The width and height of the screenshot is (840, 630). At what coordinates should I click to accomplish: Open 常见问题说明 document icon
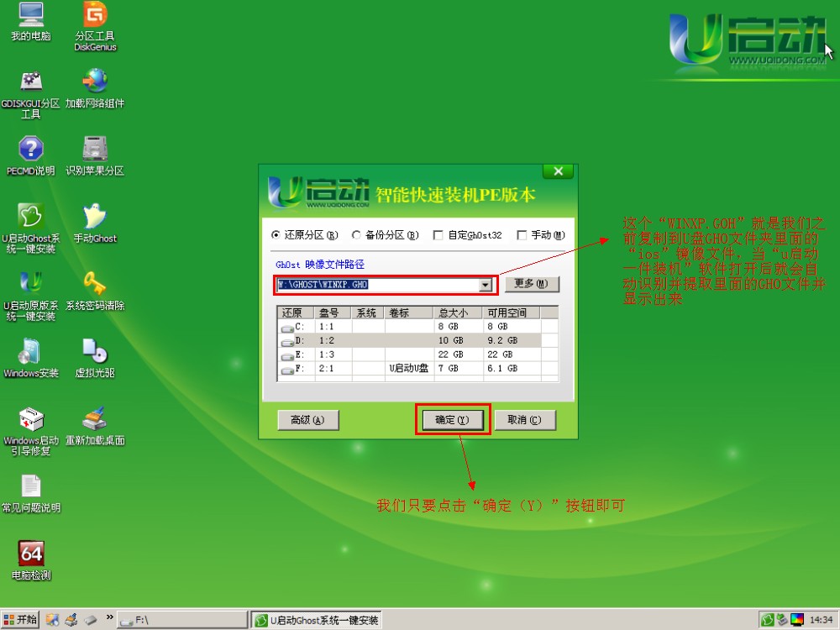click(x=30, y=494)
